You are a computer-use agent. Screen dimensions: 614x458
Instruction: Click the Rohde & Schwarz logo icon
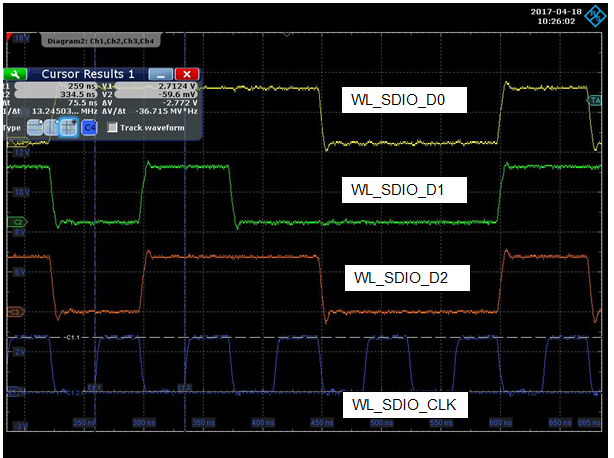coord(595,16)
